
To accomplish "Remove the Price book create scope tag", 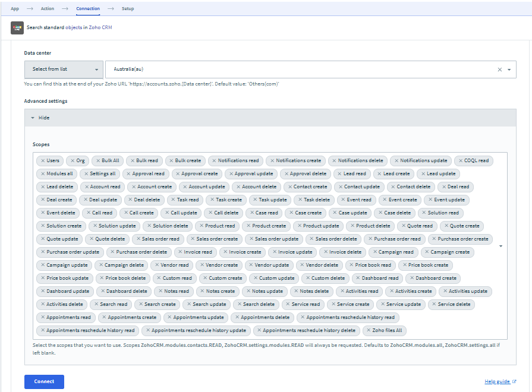I will (404, 265).
